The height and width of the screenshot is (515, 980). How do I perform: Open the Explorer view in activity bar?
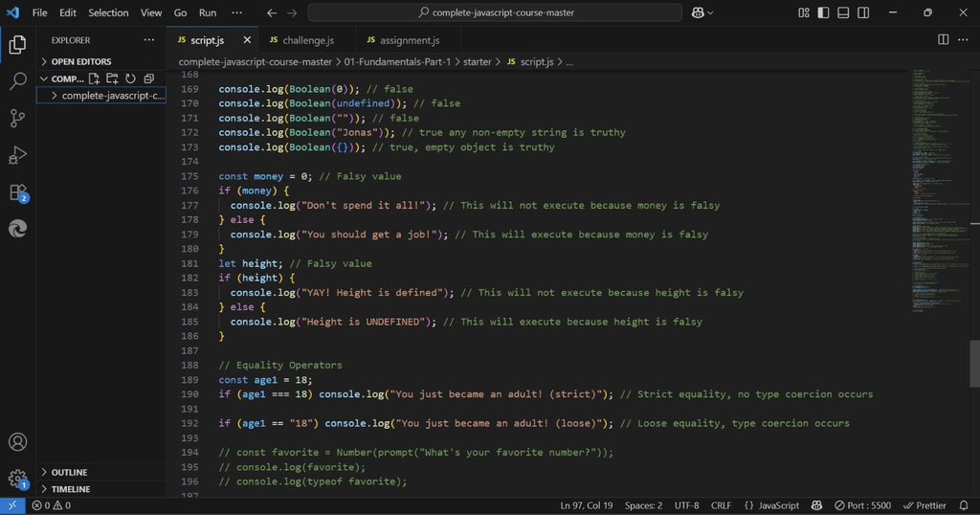tap(17, 44)
